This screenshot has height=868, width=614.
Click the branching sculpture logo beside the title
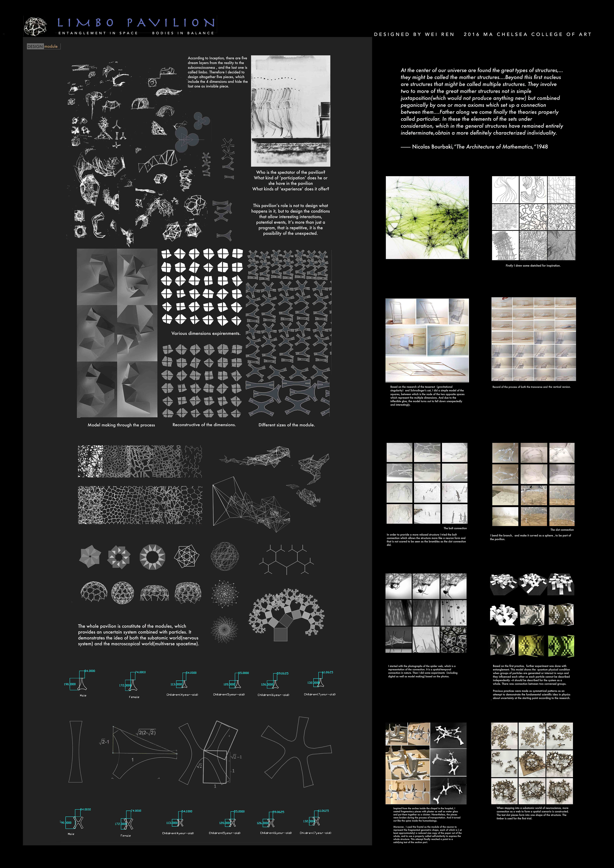pos(35,27)
